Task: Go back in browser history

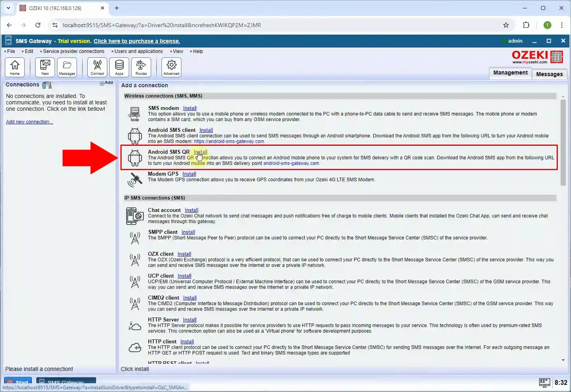Action: tap(9, 25)
